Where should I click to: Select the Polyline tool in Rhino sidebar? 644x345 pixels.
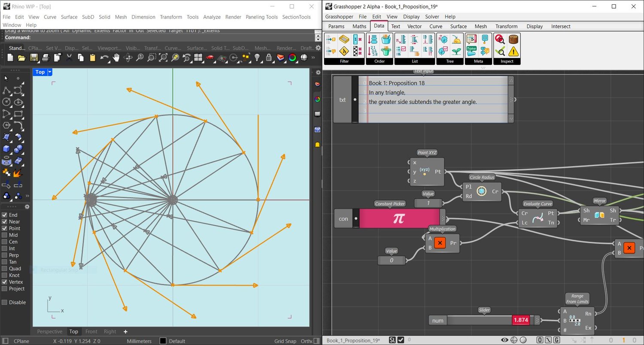pos(6,91)
